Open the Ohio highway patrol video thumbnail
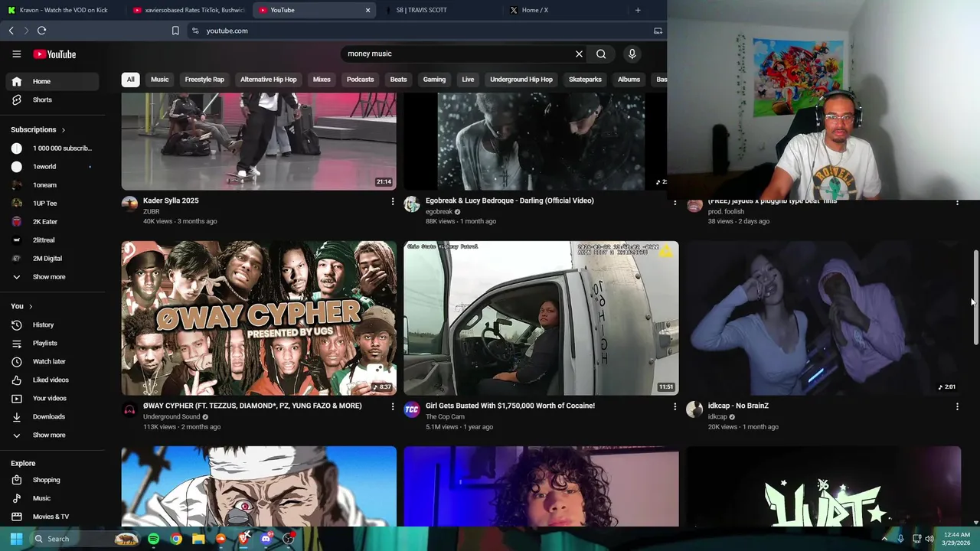980x551 pixels. pyautogui.click(x=541, y=318)
